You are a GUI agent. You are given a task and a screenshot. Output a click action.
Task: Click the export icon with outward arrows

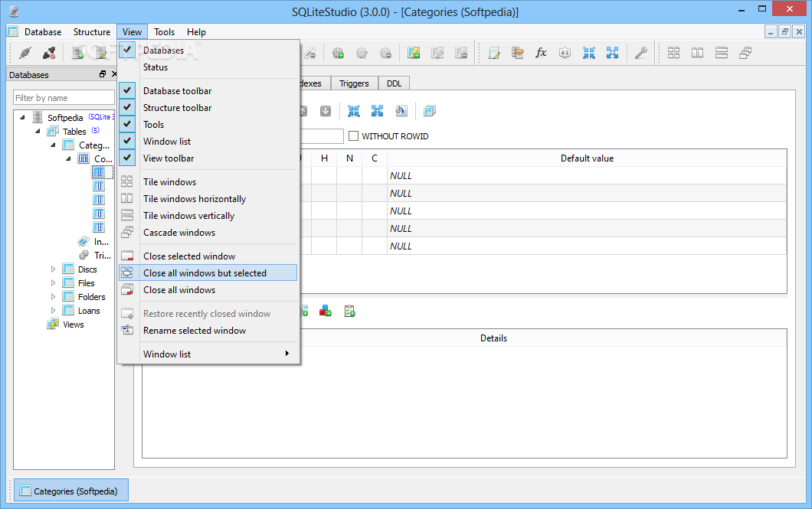613,53
